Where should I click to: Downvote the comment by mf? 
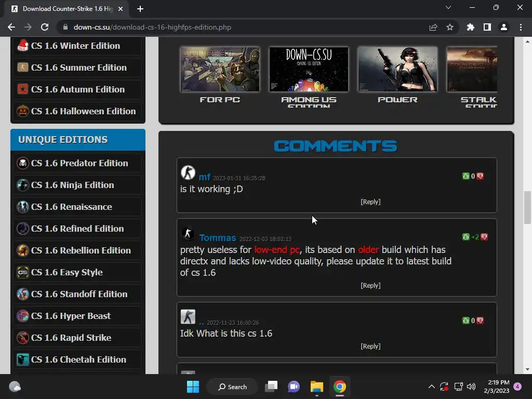480,176
